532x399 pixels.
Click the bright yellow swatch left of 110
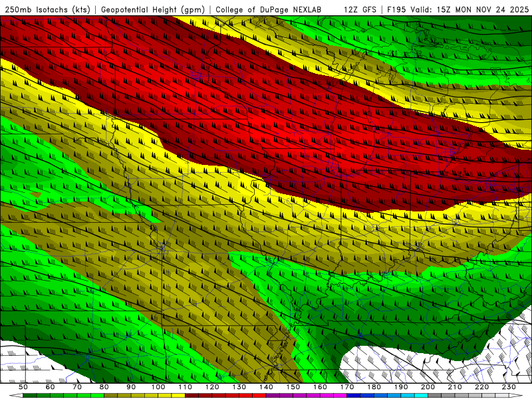[178, 396]
